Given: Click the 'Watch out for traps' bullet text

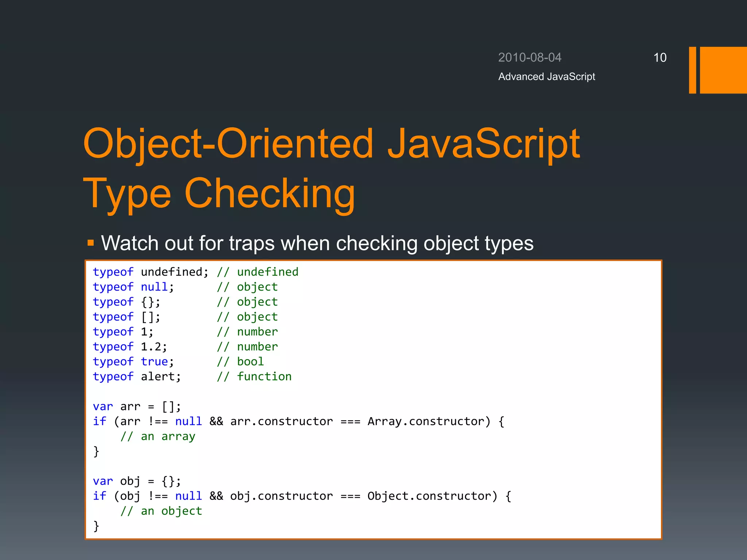Looking at the screenshot, I should pyautogui.click(x=317, y=243).
